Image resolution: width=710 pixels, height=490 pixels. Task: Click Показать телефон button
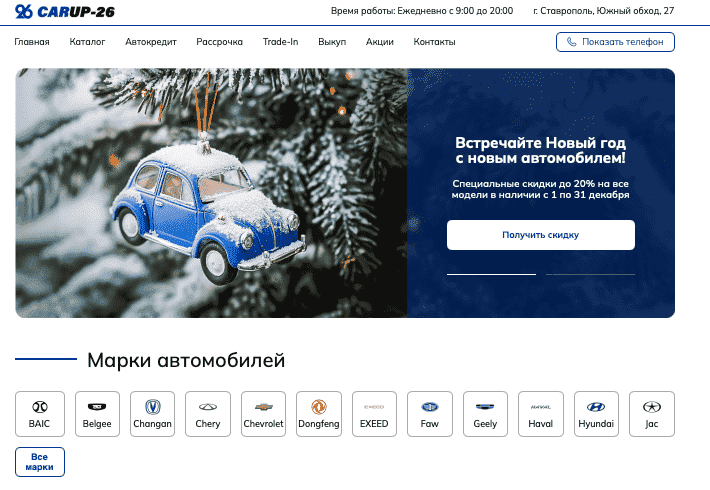(x=615, y=42)
